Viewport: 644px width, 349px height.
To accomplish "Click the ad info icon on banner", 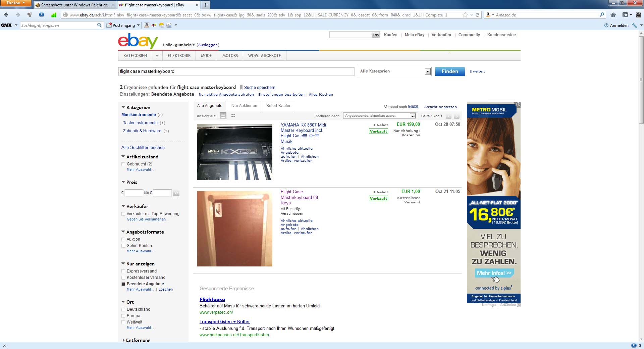I will coord(518,104).
